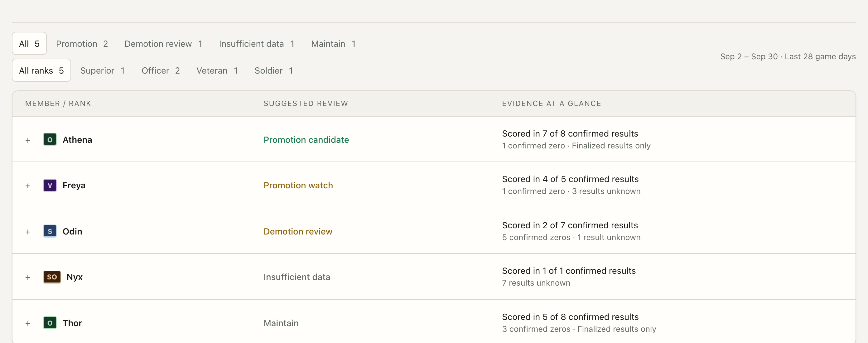Click member name Freya
Image resolution: width=868 pixels, height=343 pixels.
pos(74,185)
